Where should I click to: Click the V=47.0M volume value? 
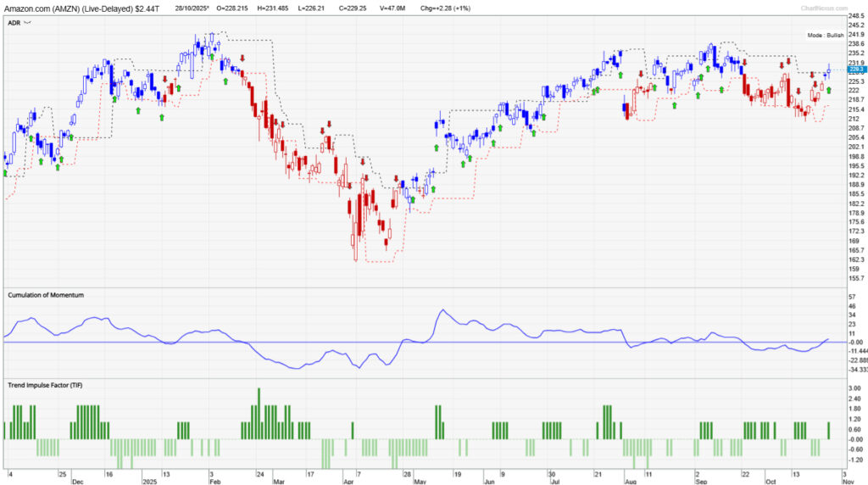tap(392, 8)
